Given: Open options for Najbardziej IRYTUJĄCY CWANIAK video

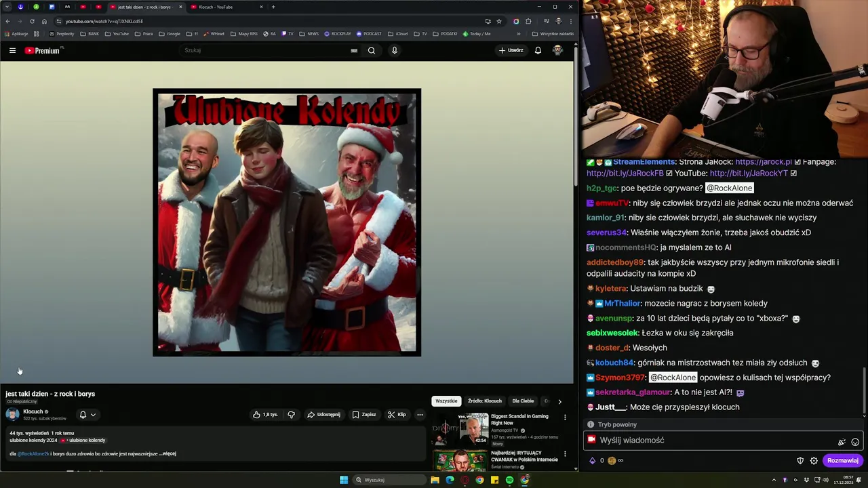Looking at the screenshot, I should [x=565, y=454].
